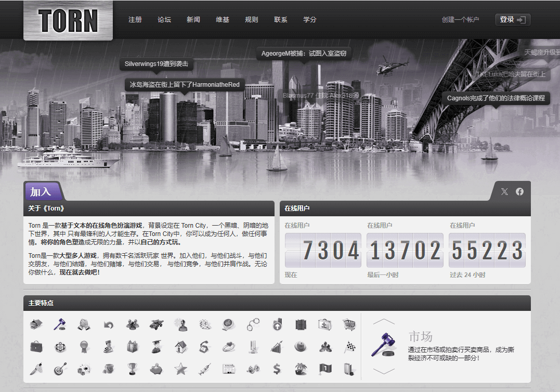Select the star icon

coord(181,369)
